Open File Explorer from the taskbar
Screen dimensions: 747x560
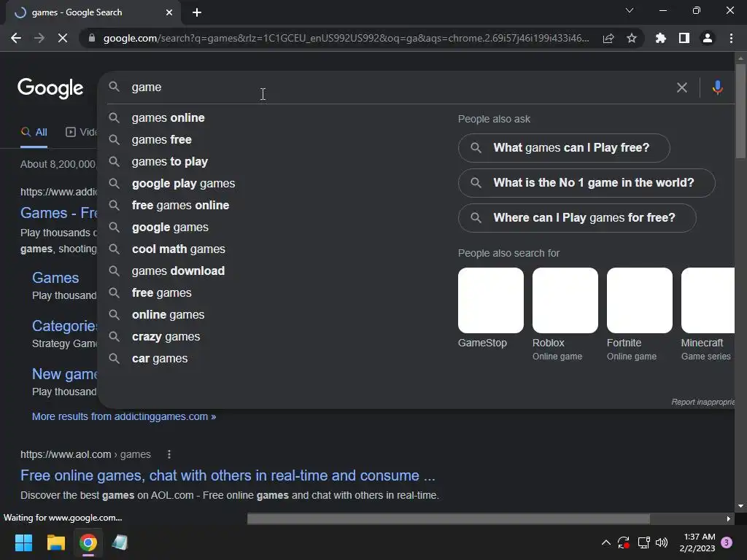point(55,542)
